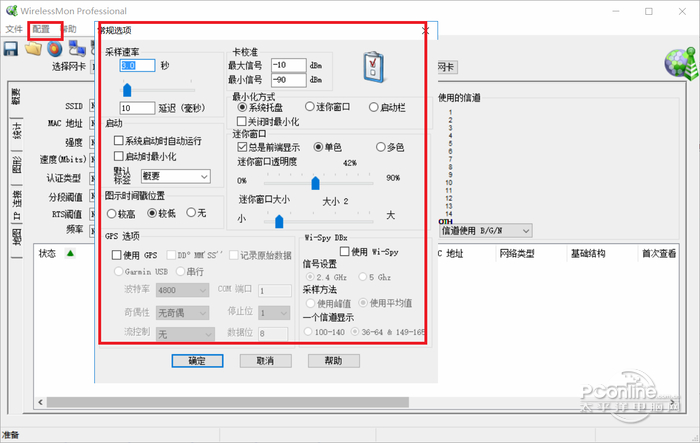Image resolution: width=700 pixels, height=443 pixels.
Task: Confirm settings with the 确定 button
Action: [x=197, y=361]
